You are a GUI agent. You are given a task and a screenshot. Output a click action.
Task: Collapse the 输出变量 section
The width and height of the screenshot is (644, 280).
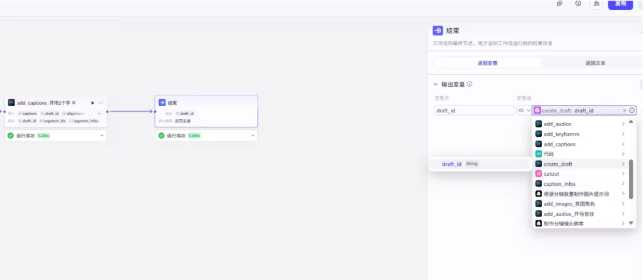(435, 84)
